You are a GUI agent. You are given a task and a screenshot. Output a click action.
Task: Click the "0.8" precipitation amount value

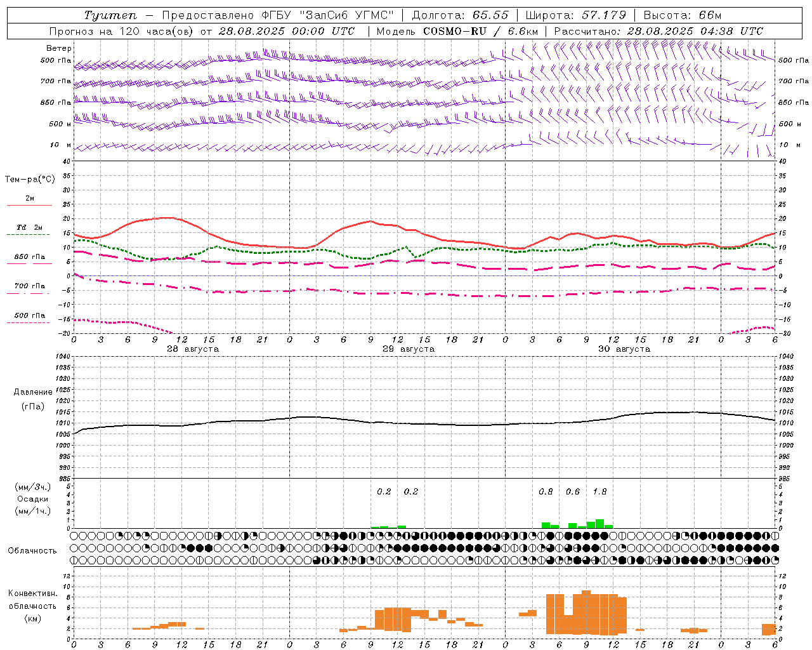tap(546, 491)
